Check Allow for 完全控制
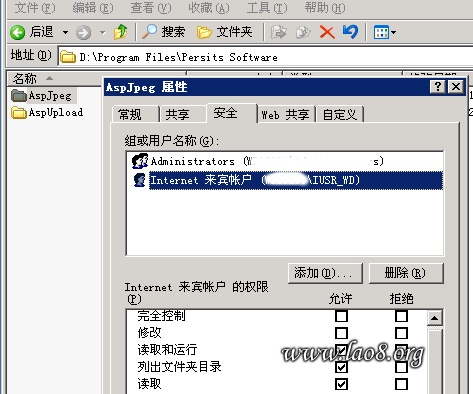 pos(341,316)
